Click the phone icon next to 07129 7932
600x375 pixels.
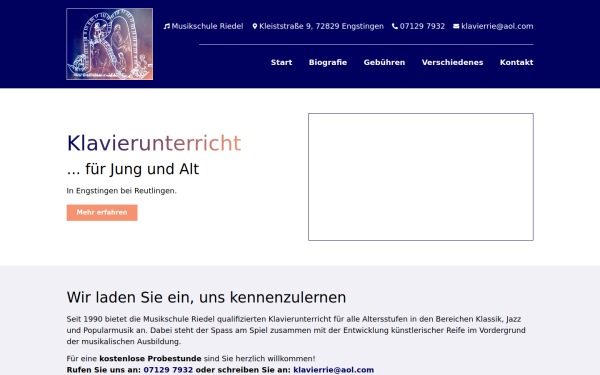[x=395, y=26]
